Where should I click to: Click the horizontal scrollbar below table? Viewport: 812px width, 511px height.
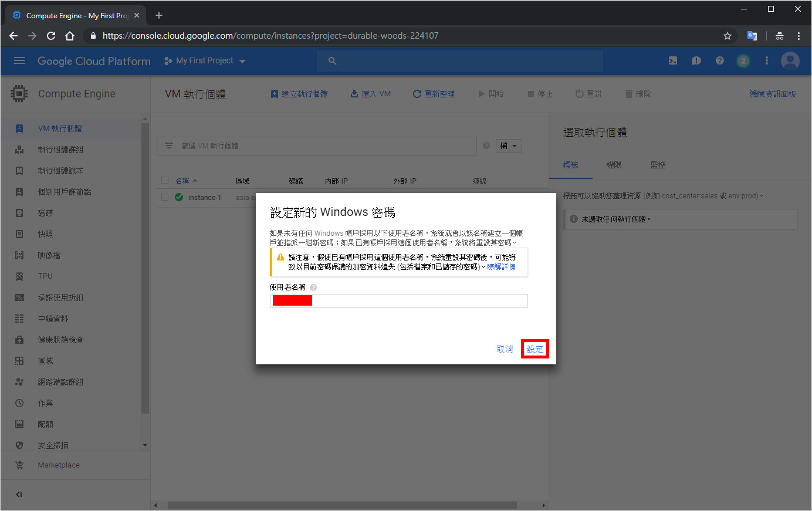click(x=342, y=505)
